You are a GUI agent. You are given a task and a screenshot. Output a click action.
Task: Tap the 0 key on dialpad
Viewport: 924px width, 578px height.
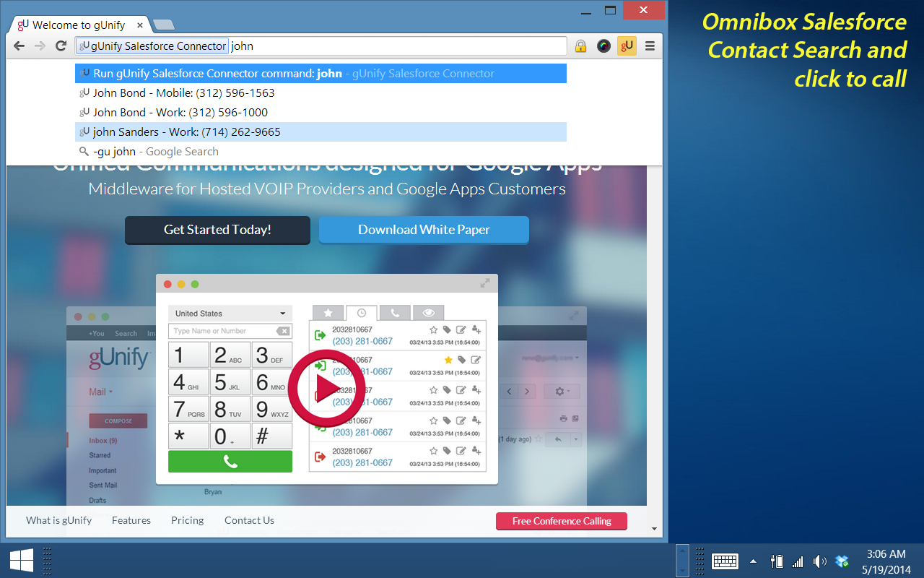[230, 436]
